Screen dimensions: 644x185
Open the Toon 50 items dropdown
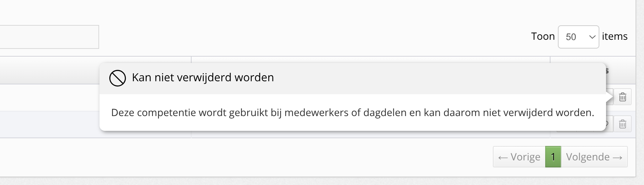(x=578, y=37)
